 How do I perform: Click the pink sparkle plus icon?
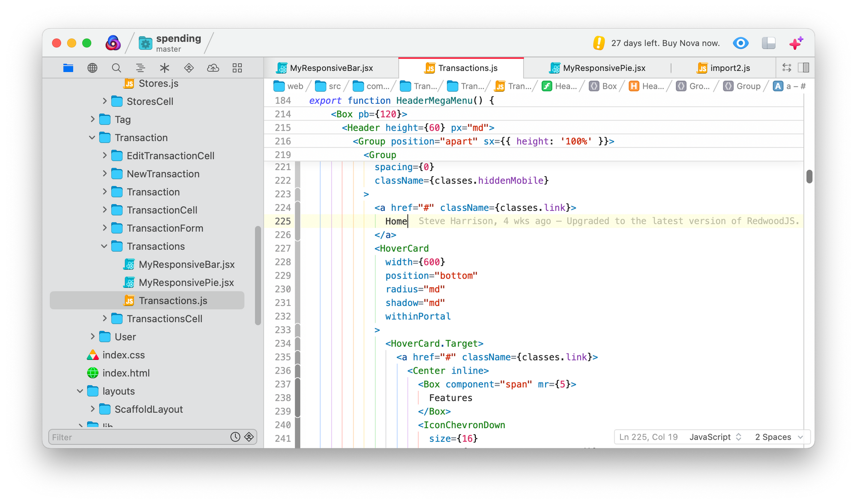[x=796, y=43]
